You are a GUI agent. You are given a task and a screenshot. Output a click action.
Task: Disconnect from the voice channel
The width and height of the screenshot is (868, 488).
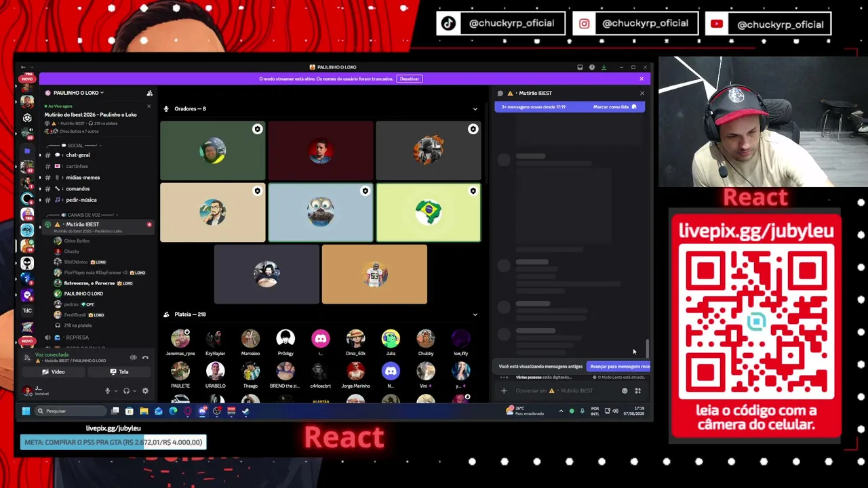(x=145, y=357)
